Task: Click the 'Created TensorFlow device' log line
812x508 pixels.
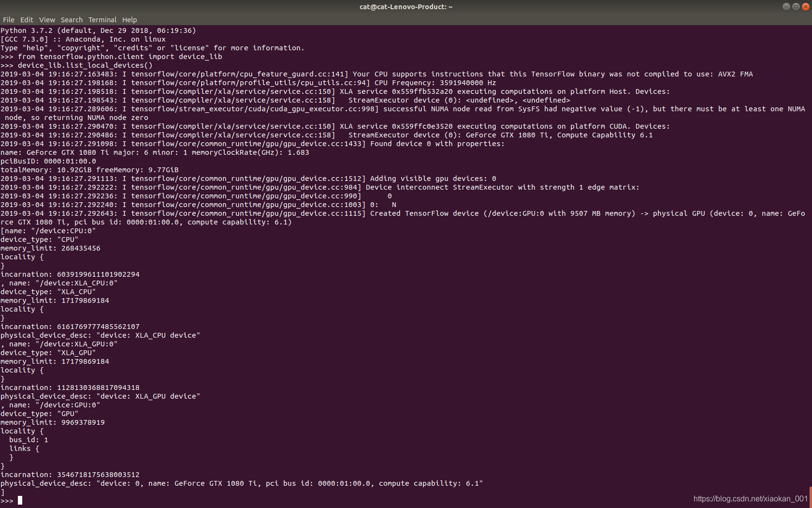Action: [403, 213]
